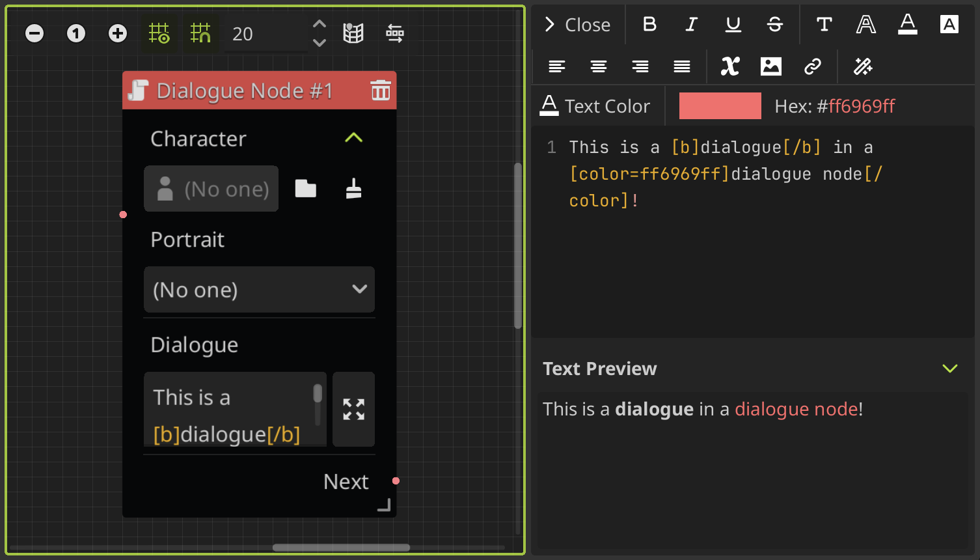This screenshot has width=980, height=560.
Task: Select the strikethrough formatting icon
Action: [x=774, y=25]
